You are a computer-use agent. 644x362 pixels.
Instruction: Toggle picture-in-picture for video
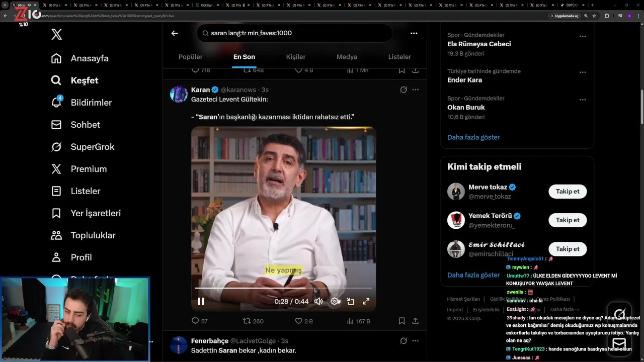pos(351,301)
